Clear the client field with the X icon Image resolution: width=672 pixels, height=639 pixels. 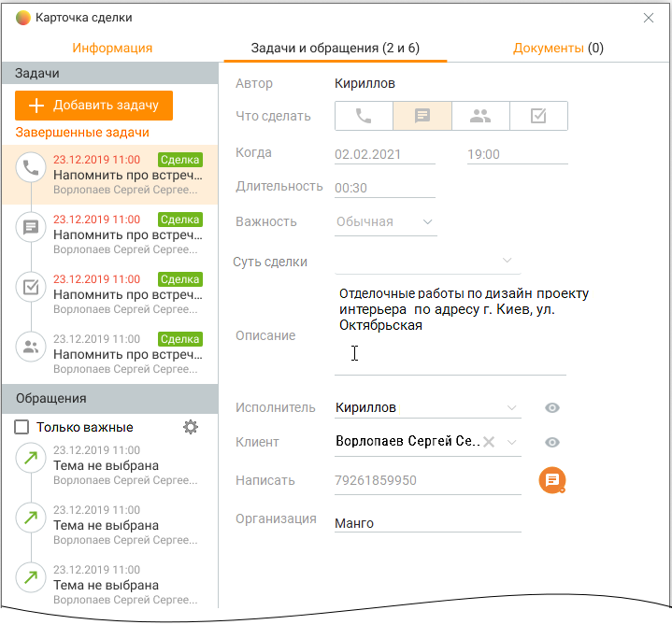(489, 442)
